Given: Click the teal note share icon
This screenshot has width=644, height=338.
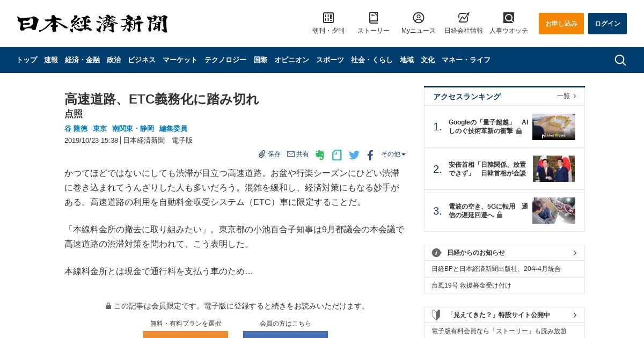Looking at the screenshot, I should click(337, 155).
